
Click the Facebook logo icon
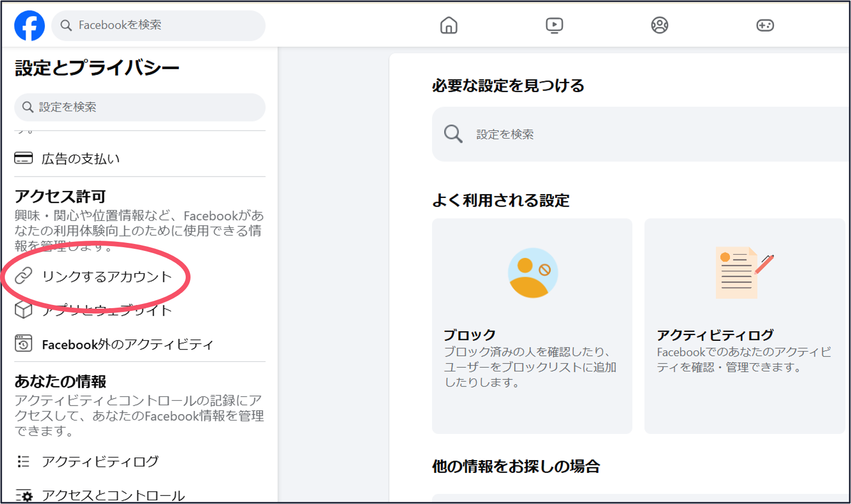click(x=29, y=26)
